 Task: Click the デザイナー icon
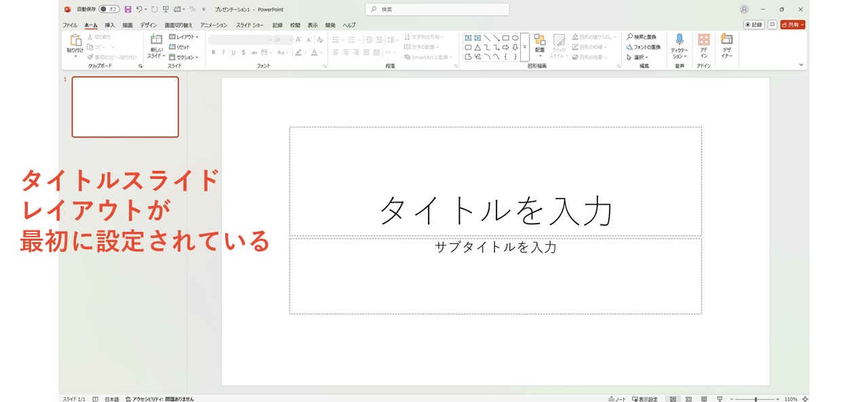tap(726, 39)
